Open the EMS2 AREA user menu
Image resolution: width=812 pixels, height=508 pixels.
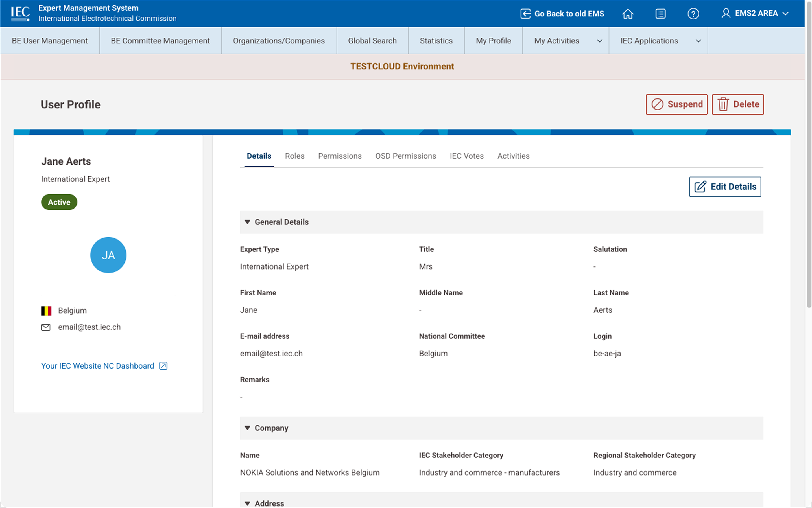[x=755, y=14]
